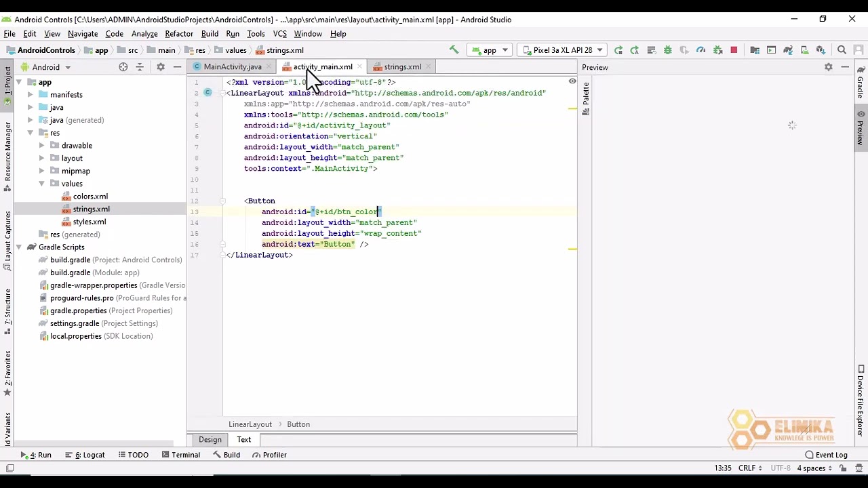Hide the Project panel with minimize icon
The image size is (868, 488).
177,67
